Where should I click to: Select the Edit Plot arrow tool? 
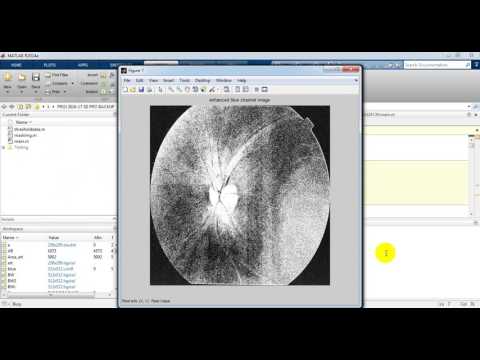click(x=160, y=89)
